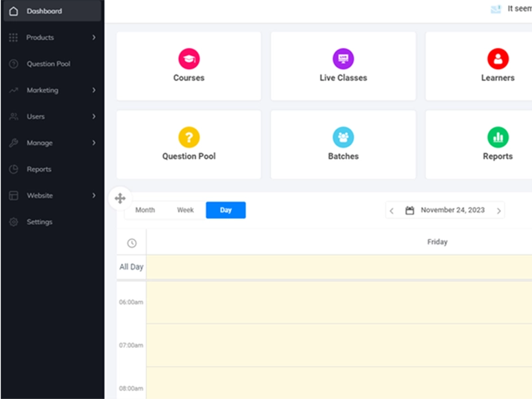The height and width of the screenshot is (399, 532).
Task: Click the Products grid icon in sidebar
Action: (13, 37)
